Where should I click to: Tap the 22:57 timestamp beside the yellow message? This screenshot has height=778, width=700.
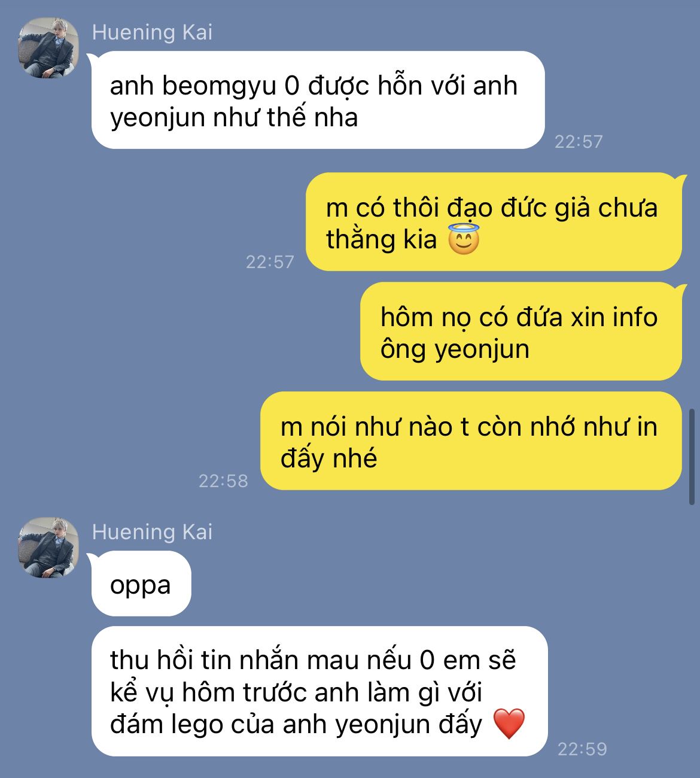pyautogui.click(x=270, y=262)
